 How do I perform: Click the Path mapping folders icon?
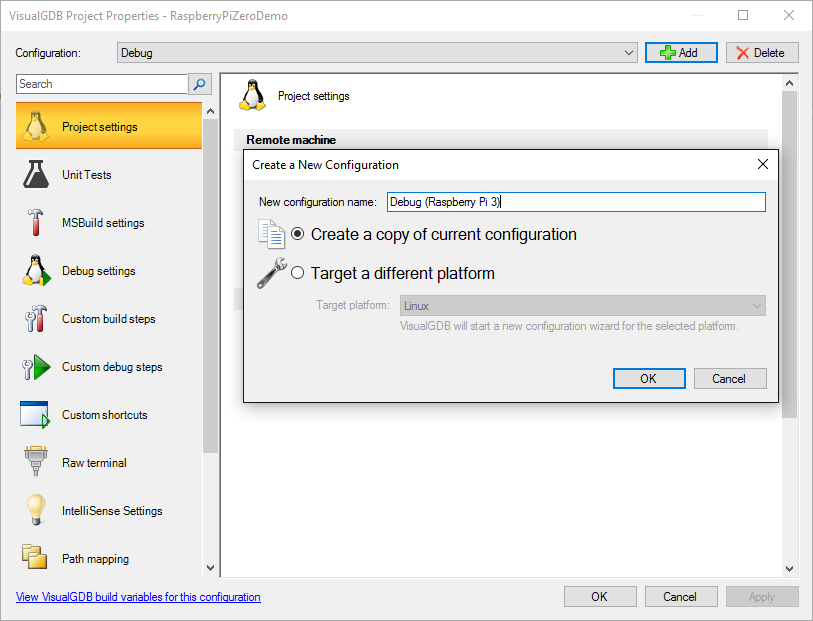35,557
